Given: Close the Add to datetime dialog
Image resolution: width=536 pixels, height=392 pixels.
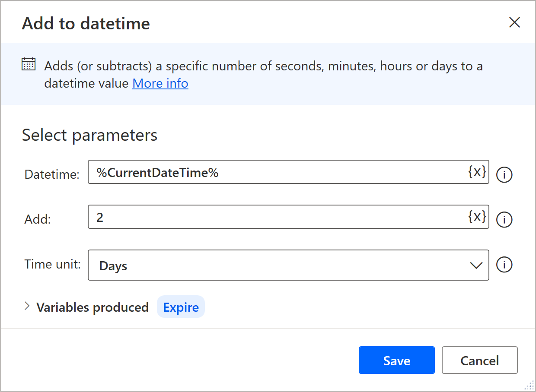Looking at the screenshot, I should point(514,22).
